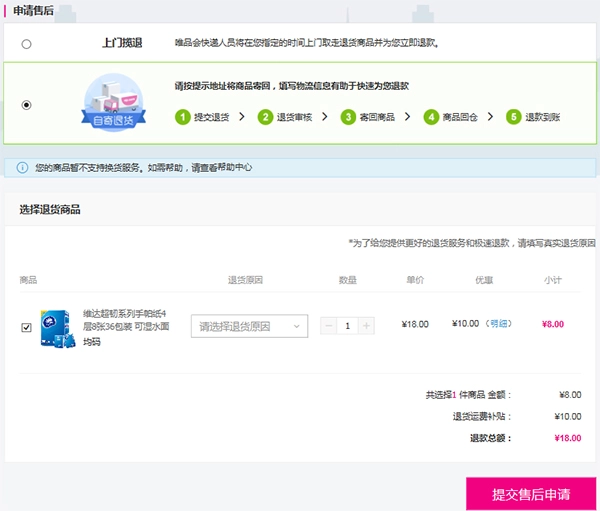
Task: Open the 明细 discount details link
Action: point(499,324)
